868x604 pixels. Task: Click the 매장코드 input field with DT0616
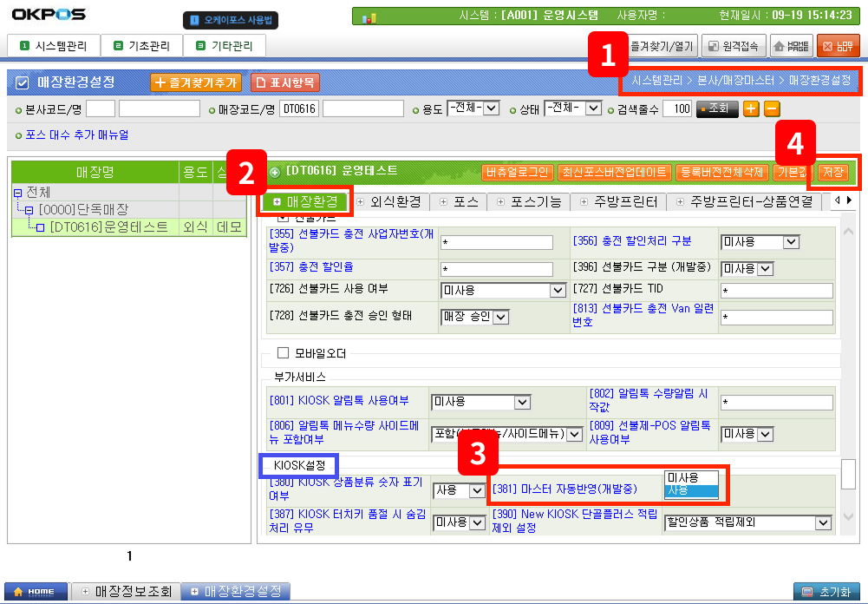point(299,108)
